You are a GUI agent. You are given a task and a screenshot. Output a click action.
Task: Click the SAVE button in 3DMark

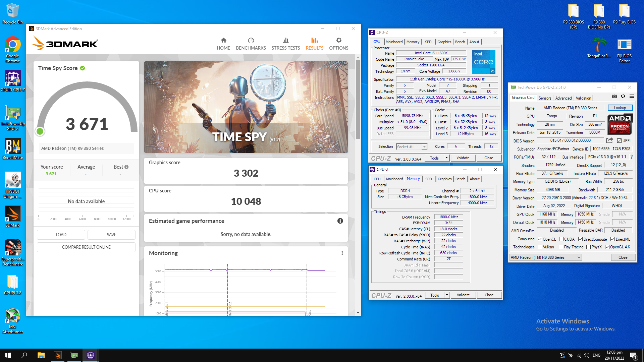[x=111, y=235]
